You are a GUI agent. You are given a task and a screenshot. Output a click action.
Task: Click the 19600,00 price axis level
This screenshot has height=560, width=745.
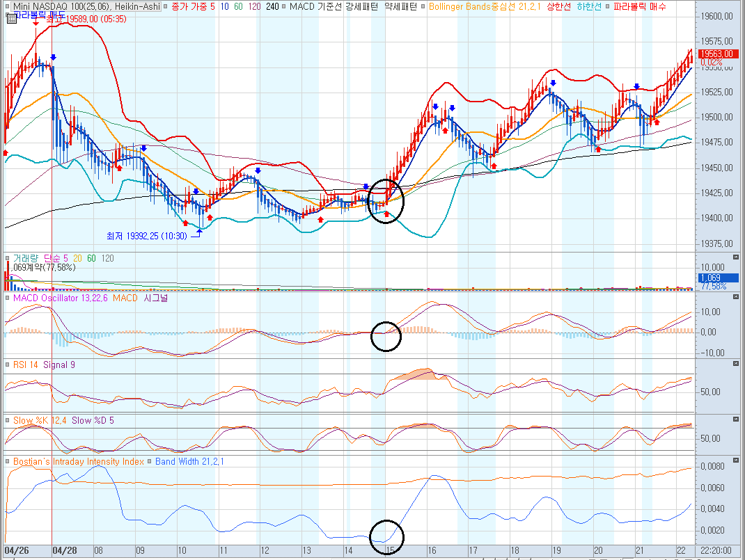[717, 17]
